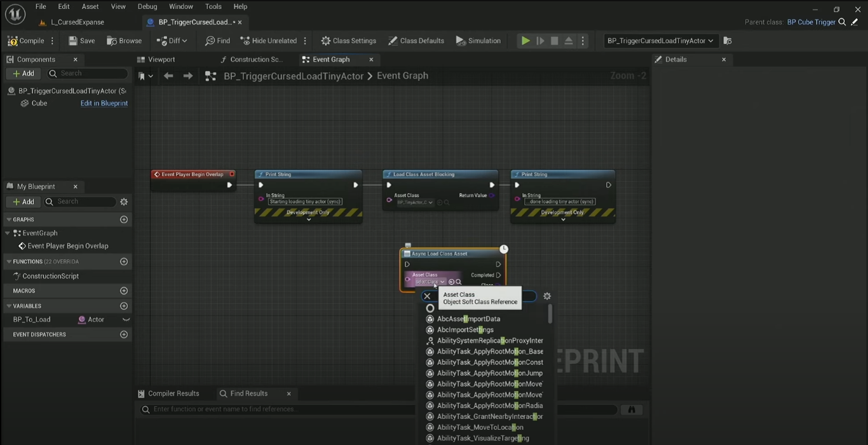
Task: Open graph bookmarks dropdown
Action: [146, 76]
